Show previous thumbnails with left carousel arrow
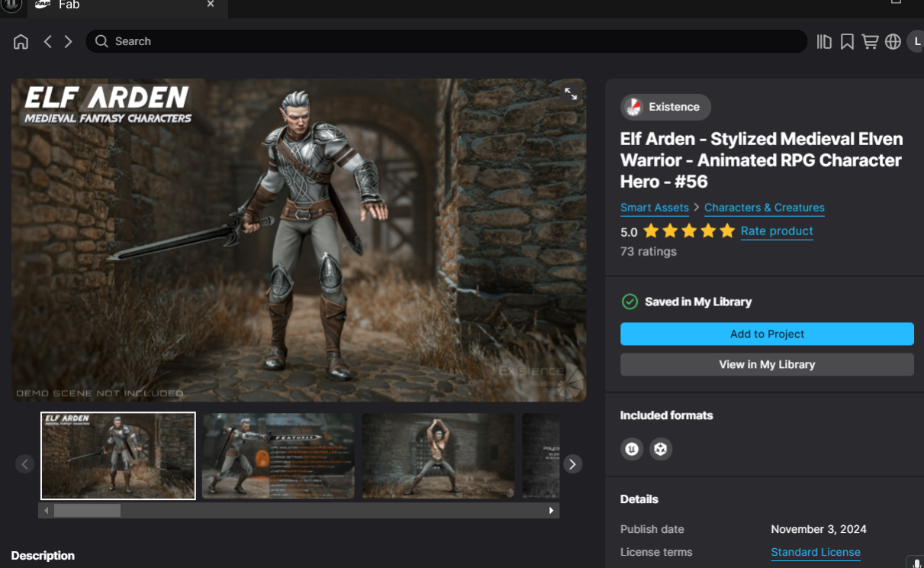Viewport: 924px width, 568px height. (25, 463)
